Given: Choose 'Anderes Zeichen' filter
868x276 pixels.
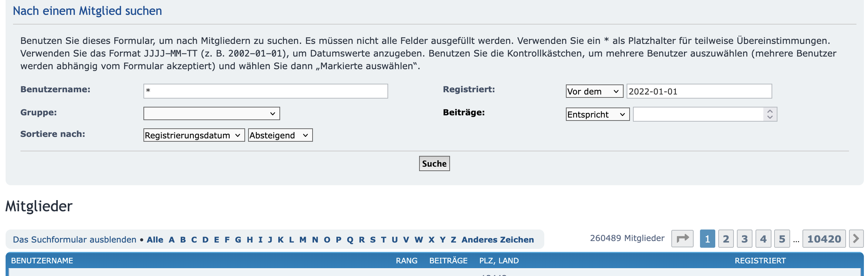Looking at the screenshot, I should pos(497,240).
